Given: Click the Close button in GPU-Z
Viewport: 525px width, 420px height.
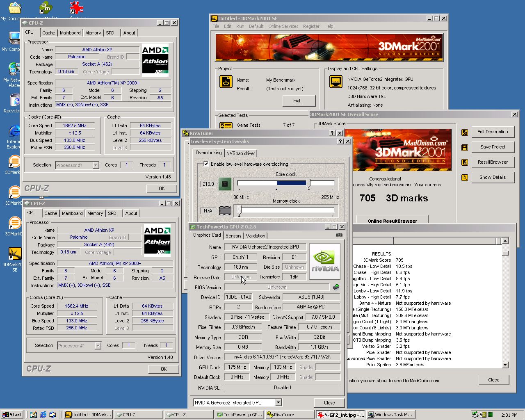Looking at the screenshot, I should point(329,403).
